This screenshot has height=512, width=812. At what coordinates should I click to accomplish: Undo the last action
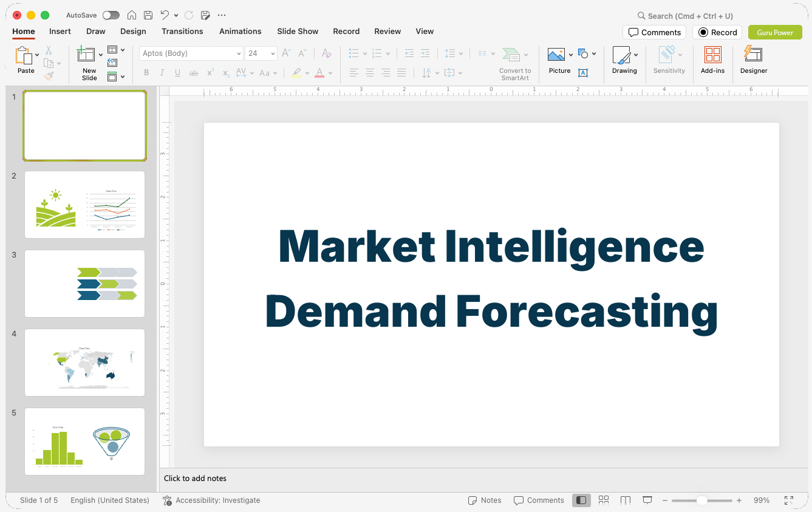coord(165,15)
